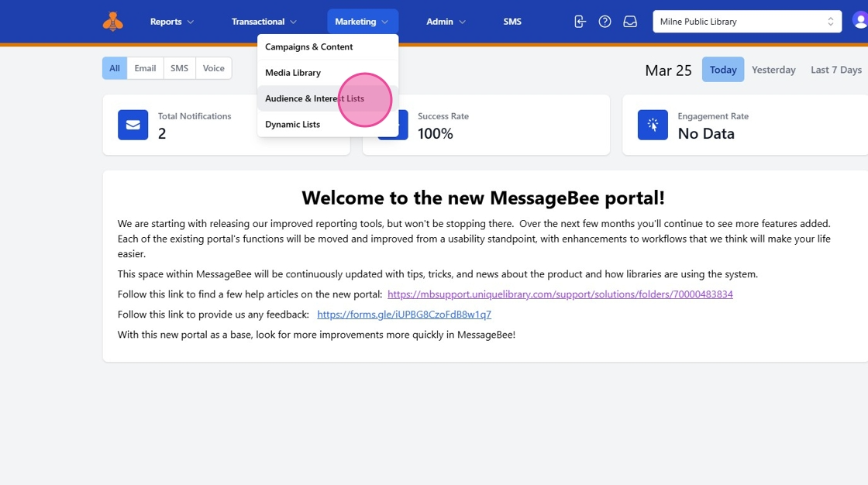Switch to the Voice filter tab
This screenshot has height=485, width=868.
point(214,68)
